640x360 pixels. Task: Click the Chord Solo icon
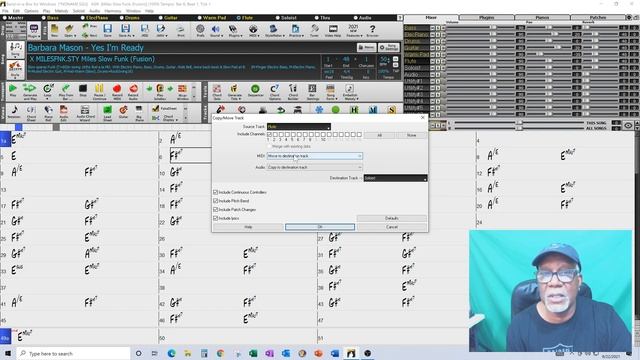(217, 92)
